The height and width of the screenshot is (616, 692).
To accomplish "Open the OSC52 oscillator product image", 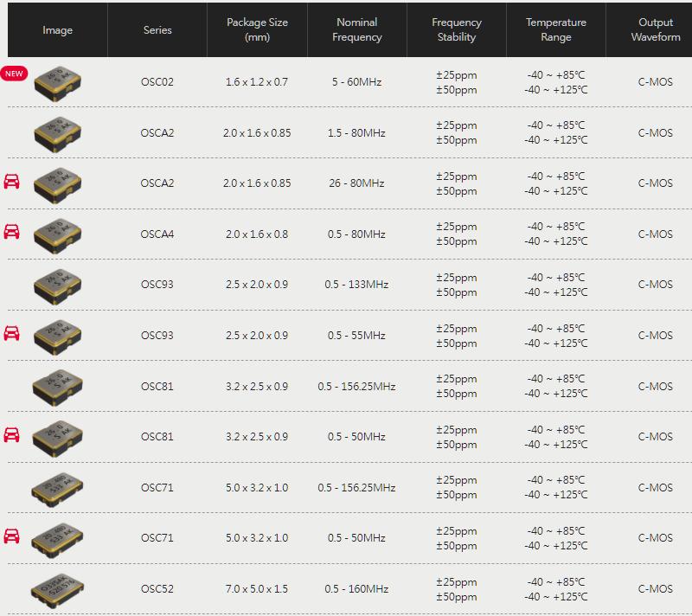I will 57,590.
